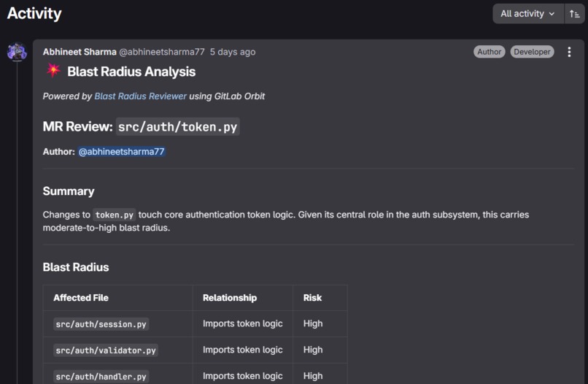Click 'Imports token logic' in handler.py row

tap(243, 376)
